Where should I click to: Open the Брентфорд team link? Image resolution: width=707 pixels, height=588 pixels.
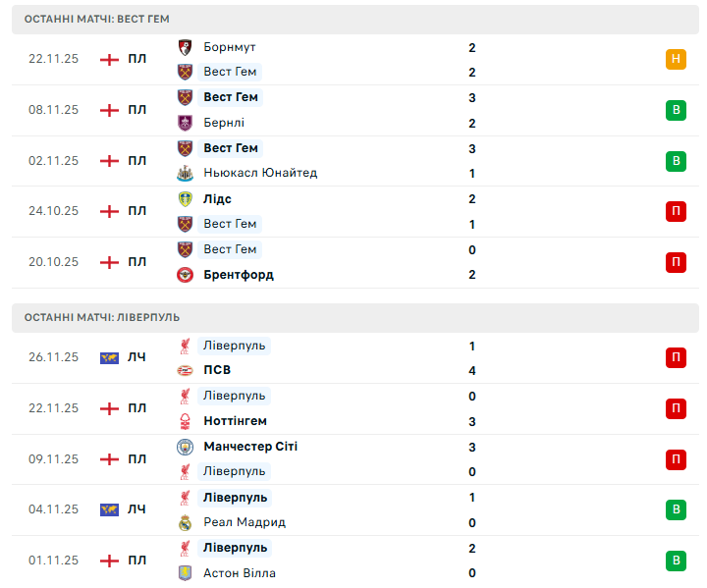tap(239, 275)
